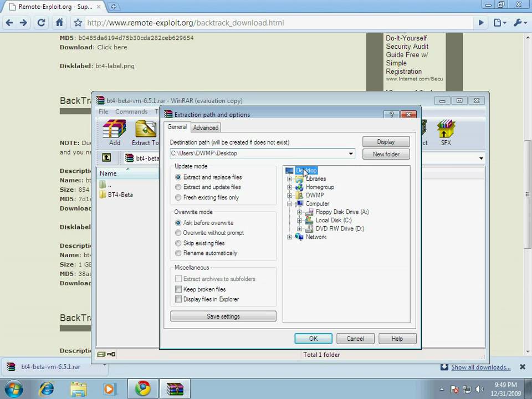This screenshot has width=532, height=399.
Task: Click Show all downloads link
Action: tap(481, 367)
